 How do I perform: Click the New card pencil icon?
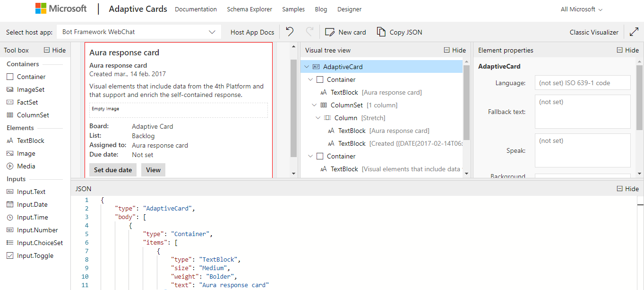click(330, 32)
